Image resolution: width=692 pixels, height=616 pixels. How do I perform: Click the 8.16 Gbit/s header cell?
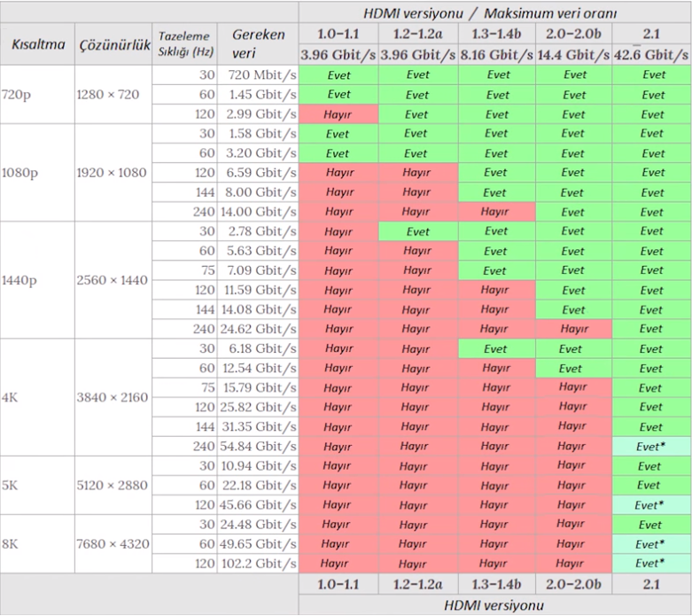(x=496, y=55)
